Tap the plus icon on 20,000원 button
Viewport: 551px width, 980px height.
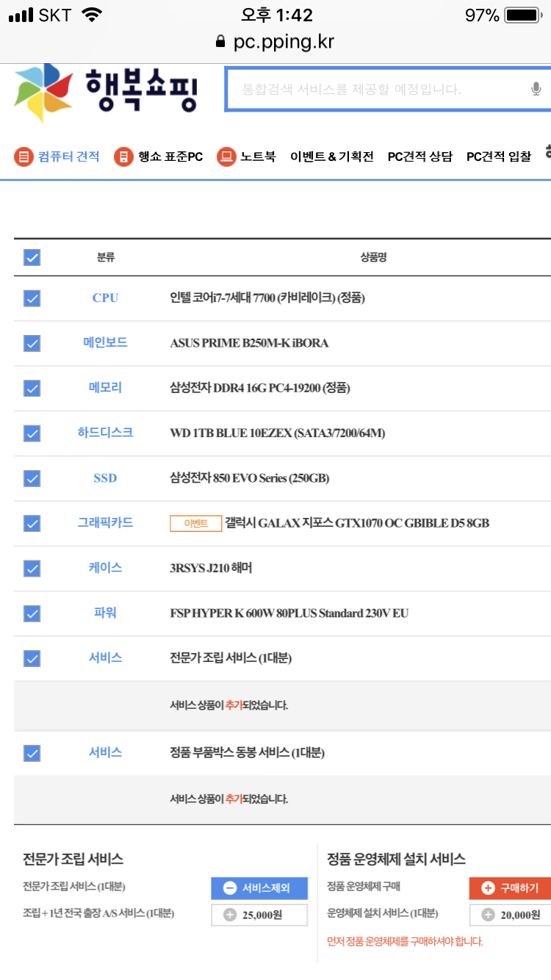[488, 915]
